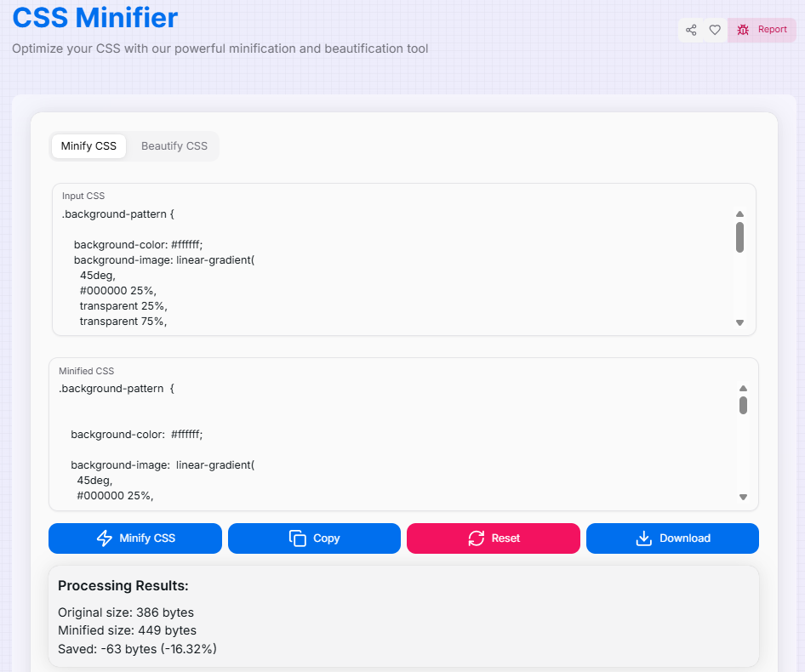Download the minified CSS file
This screenshot has width=805, height=672.
672,538
